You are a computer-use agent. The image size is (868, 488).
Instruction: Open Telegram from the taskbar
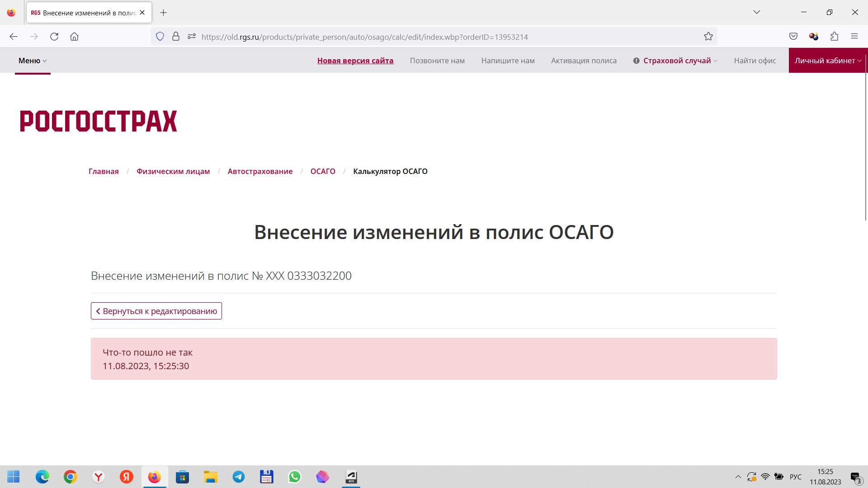[x=239, y=477]
